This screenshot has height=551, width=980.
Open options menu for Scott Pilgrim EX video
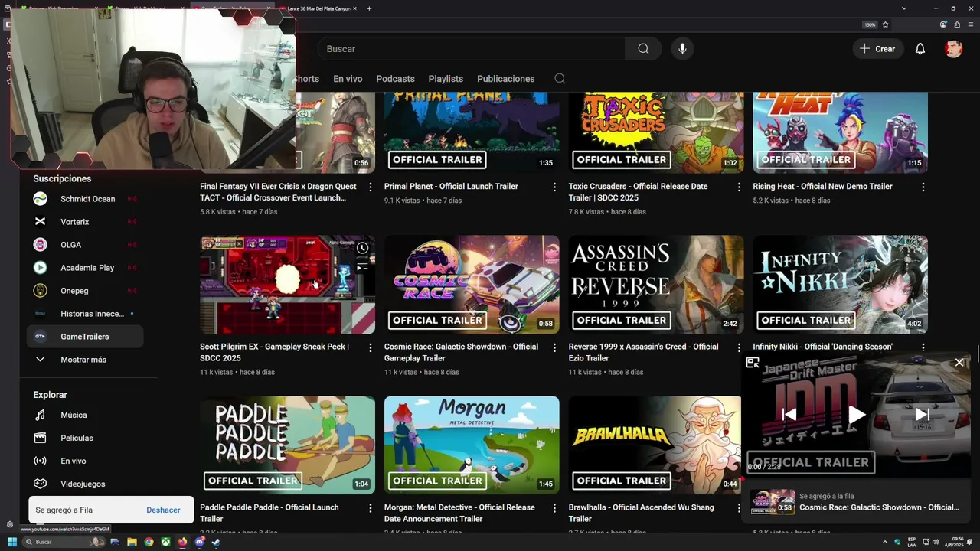click(371, 347)
